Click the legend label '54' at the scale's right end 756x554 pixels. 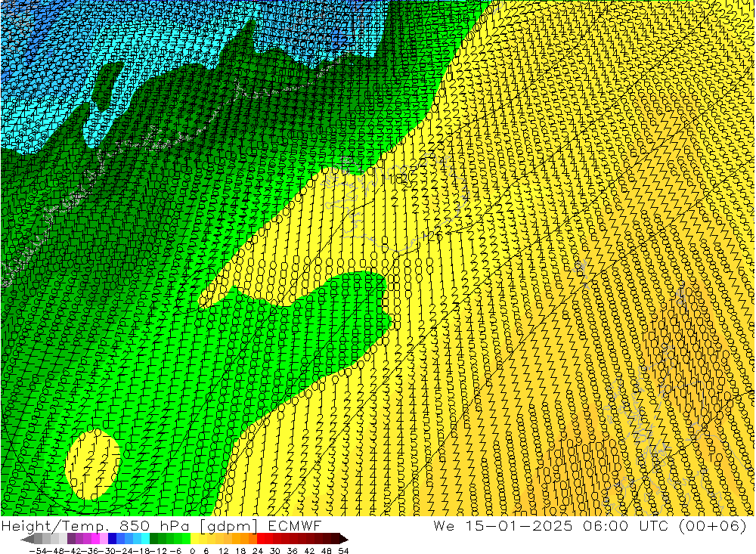pos(343,551)
